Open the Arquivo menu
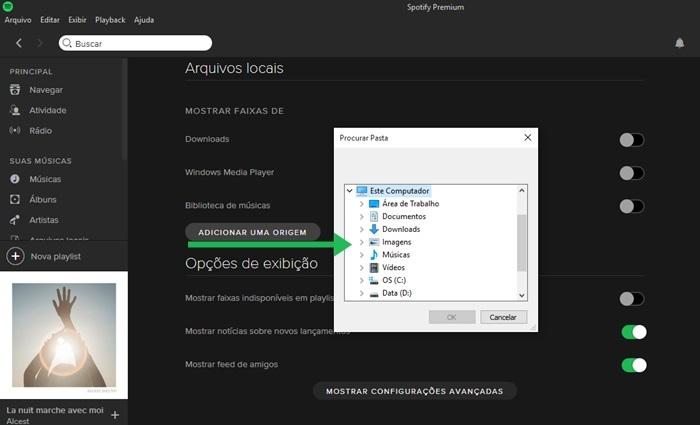 [18, 20]
